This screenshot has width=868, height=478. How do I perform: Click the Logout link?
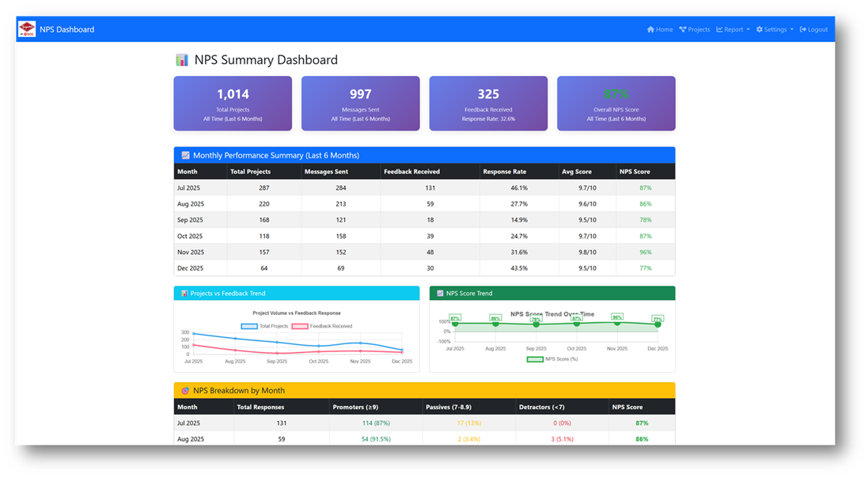coord(814,29)
